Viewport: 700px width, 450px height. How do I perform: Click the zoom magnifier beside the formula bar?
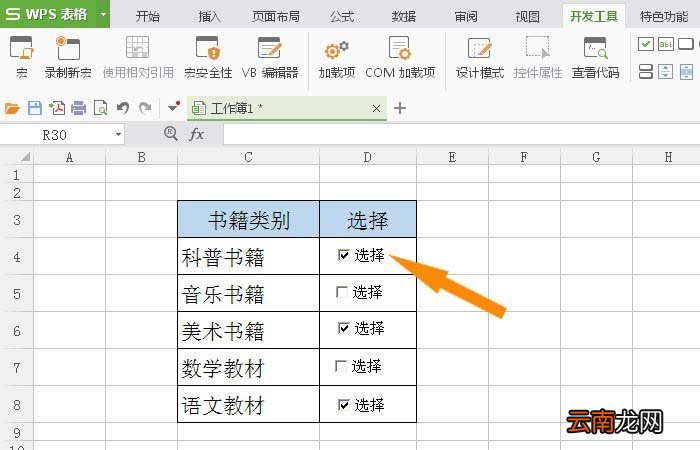[x=171, y=133]
